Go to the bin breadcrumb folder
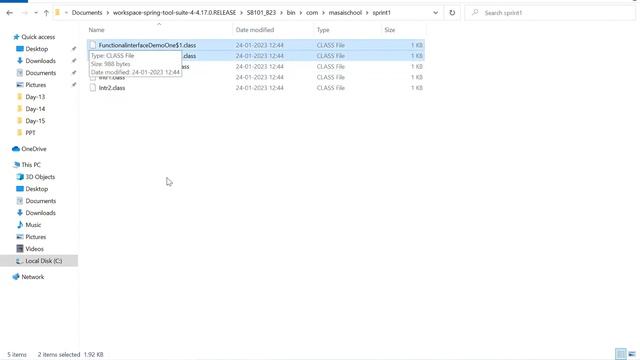 (291, 13)
